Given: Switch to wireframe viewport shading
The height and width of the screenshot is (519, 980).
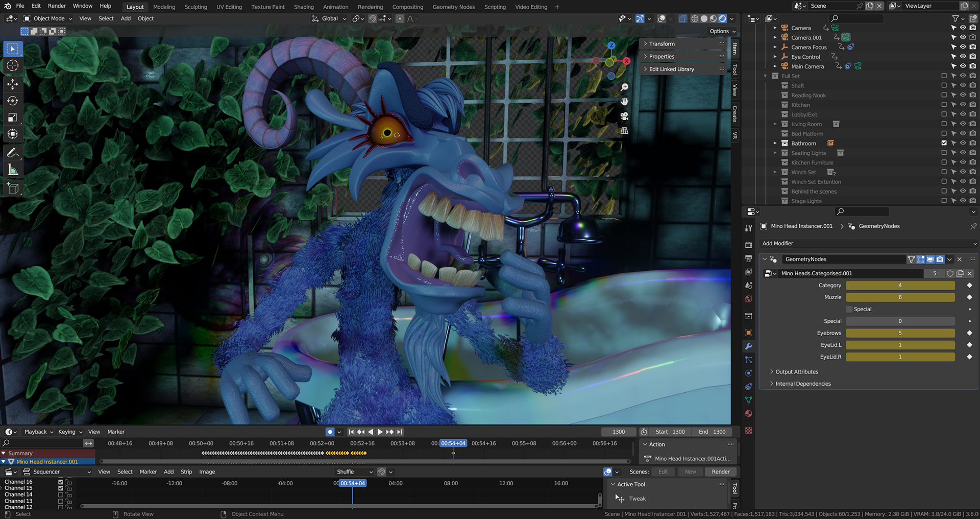Looking at the screenshot, I should [695, 18].
